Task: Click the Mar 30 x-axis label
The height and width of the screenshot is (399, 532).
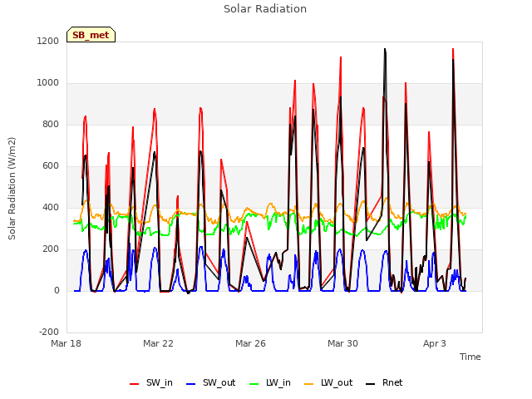Action: click(x=342, y=343)
